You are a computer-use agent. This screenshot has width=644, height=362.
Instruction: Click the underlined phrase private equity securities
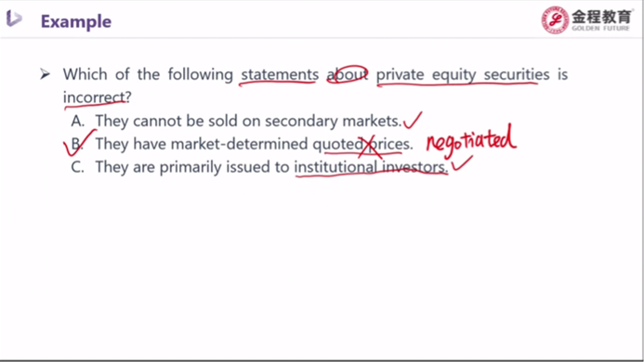tap(463, 74)
